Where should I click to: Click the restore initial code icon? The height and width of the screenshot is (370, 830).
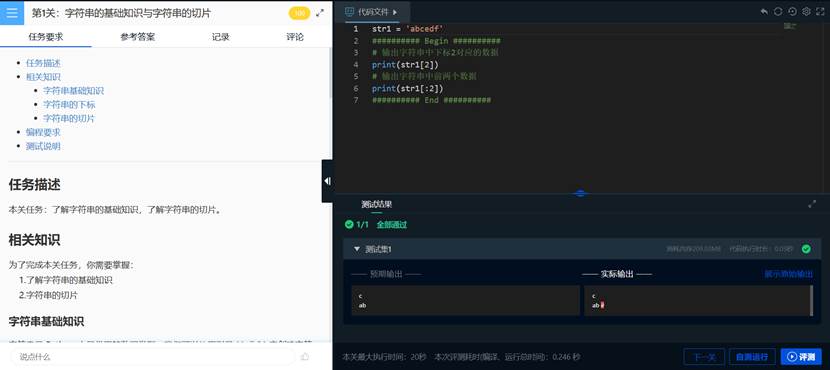(x=792, y=12)
